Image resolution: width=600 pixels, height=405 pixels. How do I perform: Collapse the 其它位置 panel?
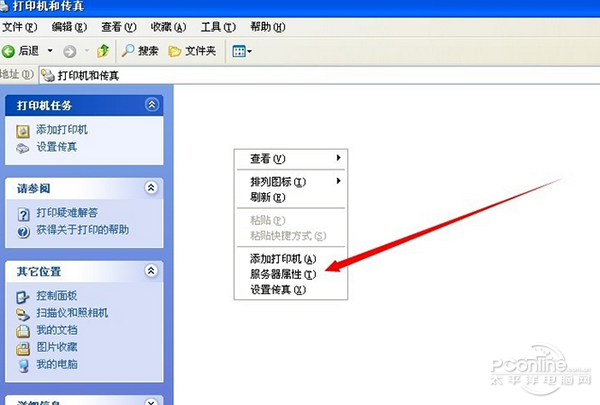(151, 271)
